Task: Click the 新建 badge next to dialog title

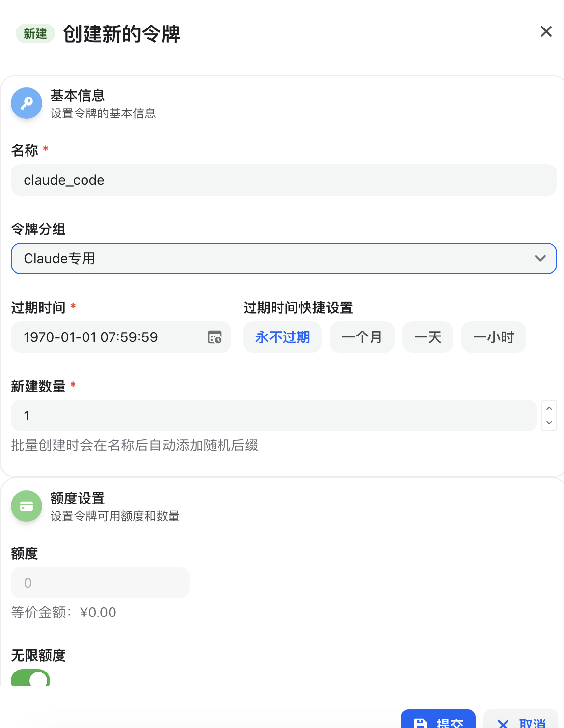Action: [34, 33]
